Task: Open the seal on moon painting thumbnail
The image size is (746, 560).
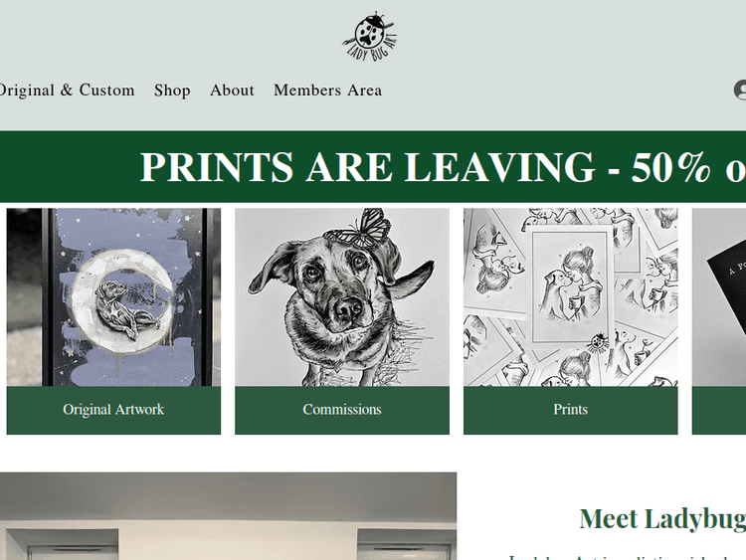Action: point(113,297)
